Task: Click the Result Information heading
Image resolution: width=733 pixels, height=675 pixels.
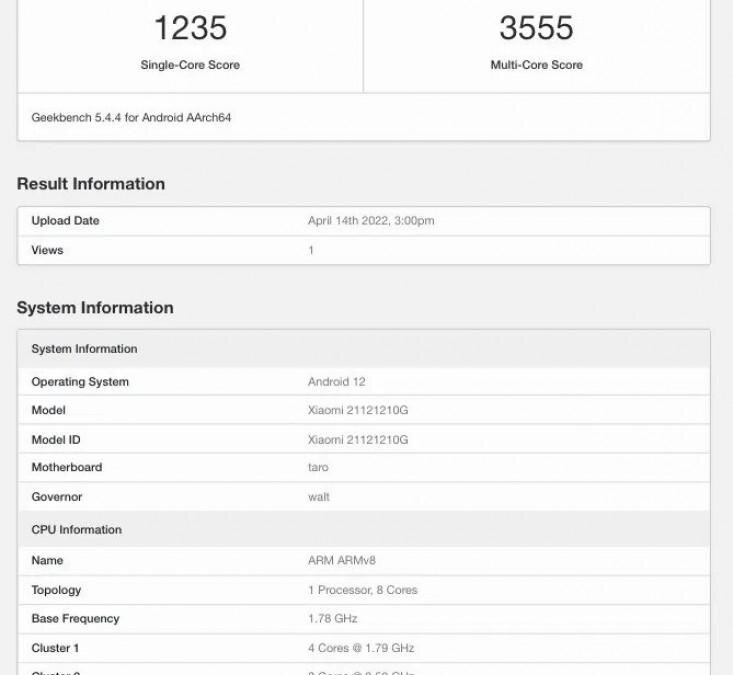Action: (x=91, y=184)
